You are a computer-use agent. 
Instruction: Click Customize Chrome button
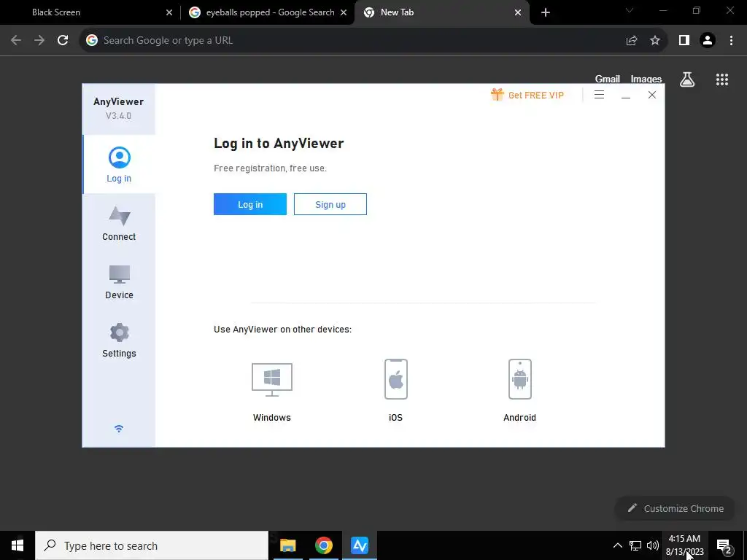[x=675, y=508]
